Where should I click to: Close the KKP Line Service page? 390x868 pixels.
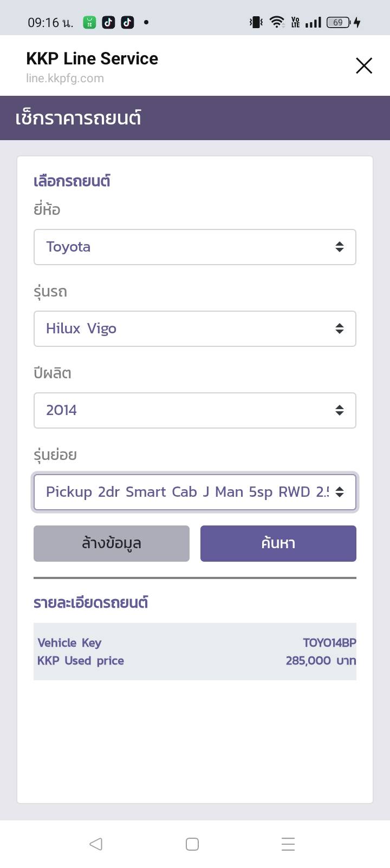(364, 66)
